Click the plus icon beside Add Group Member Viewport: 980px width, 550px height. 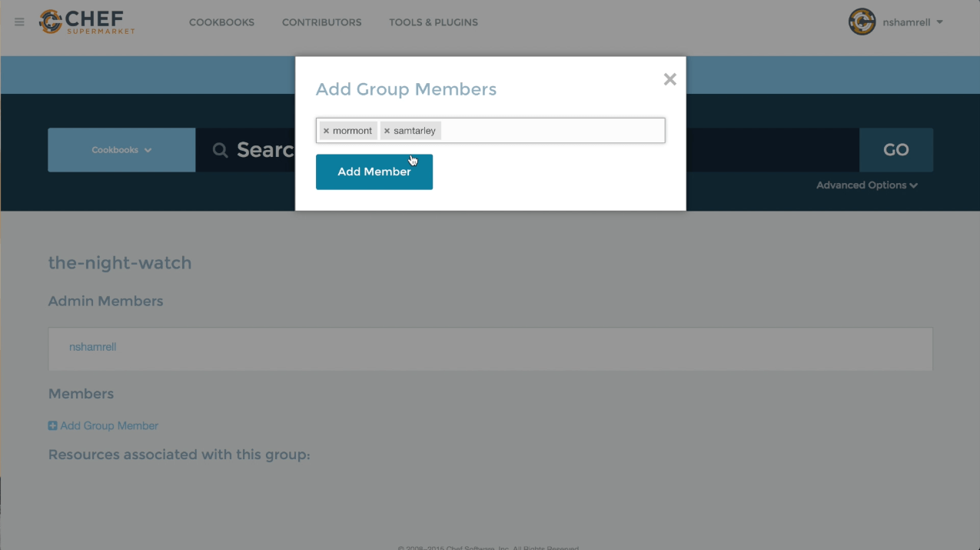(52, 425)
